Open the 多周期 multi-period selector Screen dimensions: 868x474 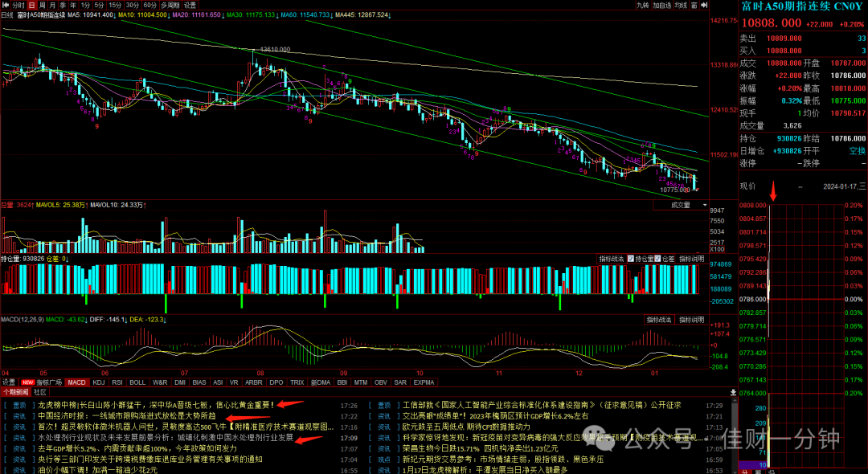tap(170, 5)
